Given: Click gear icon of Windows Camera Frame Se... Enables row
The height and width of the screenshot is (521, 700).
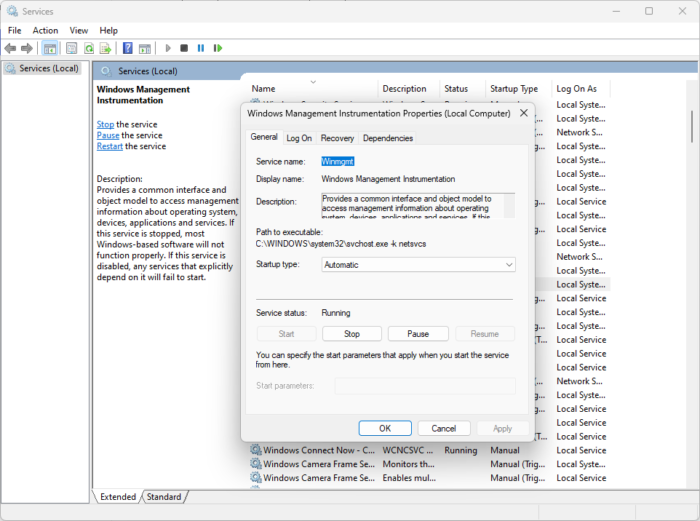Looking at the screenshot, I should [x=255, y=477].
